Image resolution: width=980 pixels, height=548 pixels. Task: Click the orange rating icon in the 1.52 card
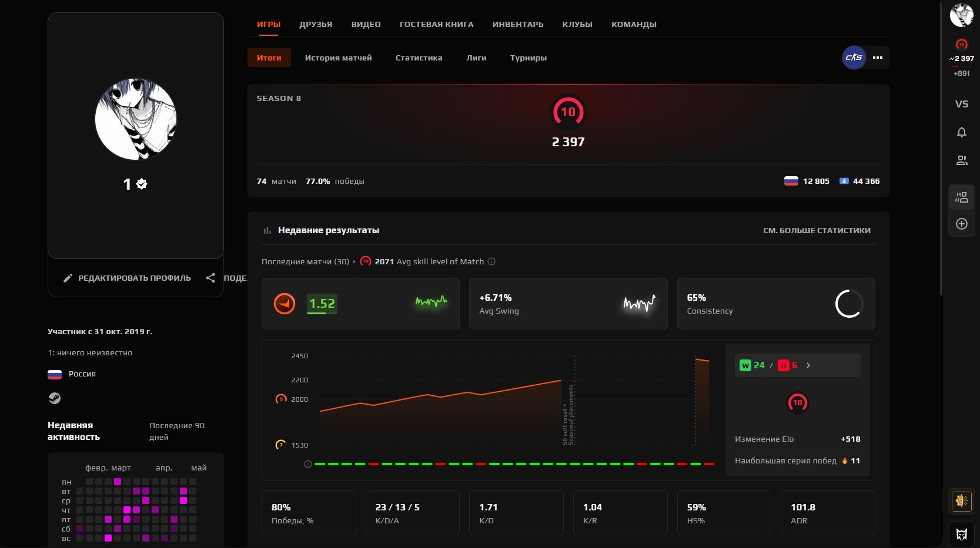pos(285,304)
